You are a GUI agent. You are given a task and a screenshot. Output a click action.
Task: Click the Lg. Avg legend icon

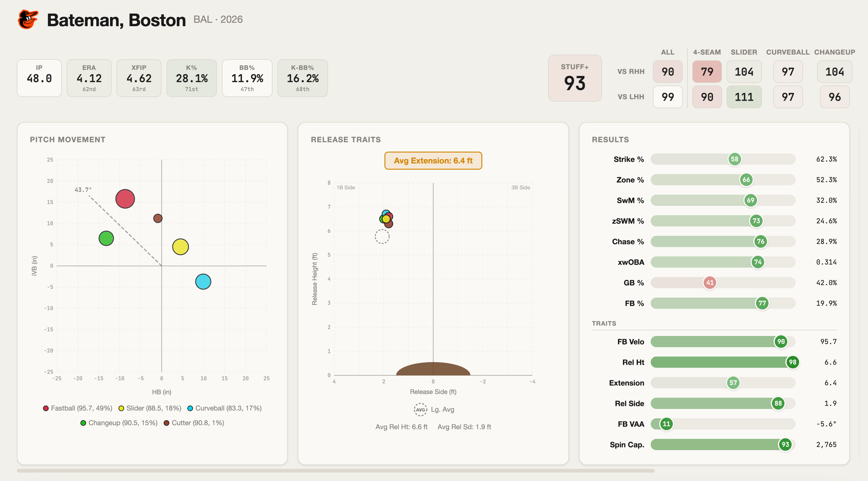tap(420, 410)
